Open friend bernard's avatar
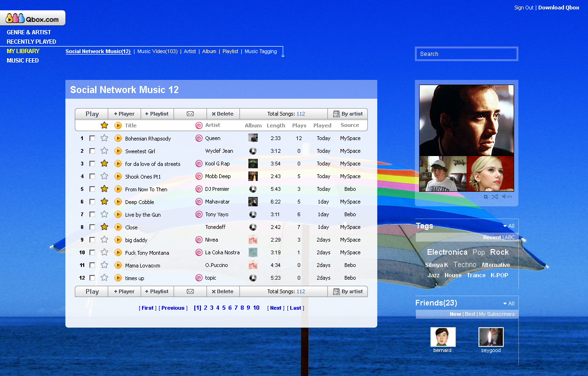 pyautogui.click(x=443, y=337)
